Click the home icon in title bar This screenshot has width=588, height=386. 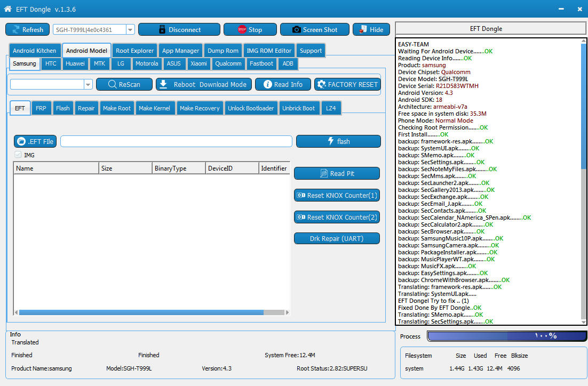click(7, 9)
